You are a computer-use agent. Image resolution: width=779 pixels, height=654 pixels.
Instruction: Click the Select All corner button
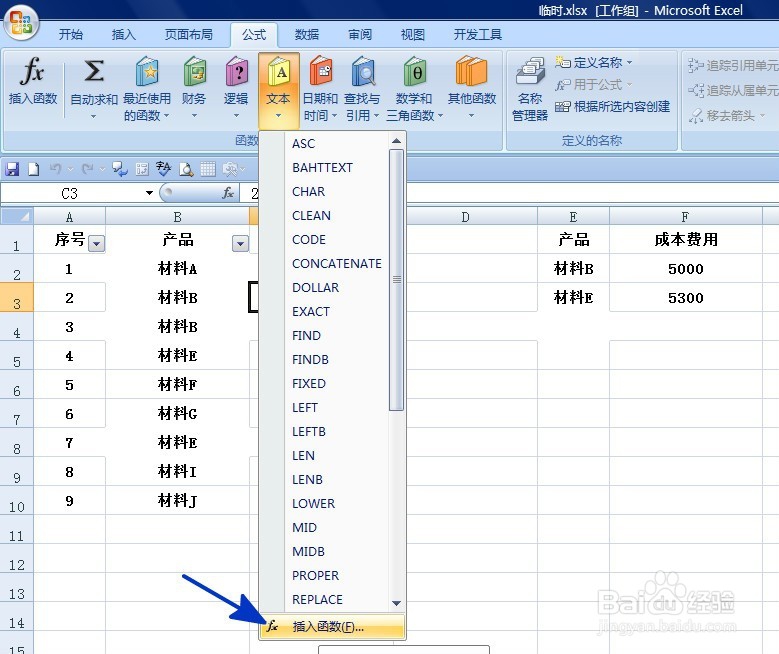click(17, 216)
